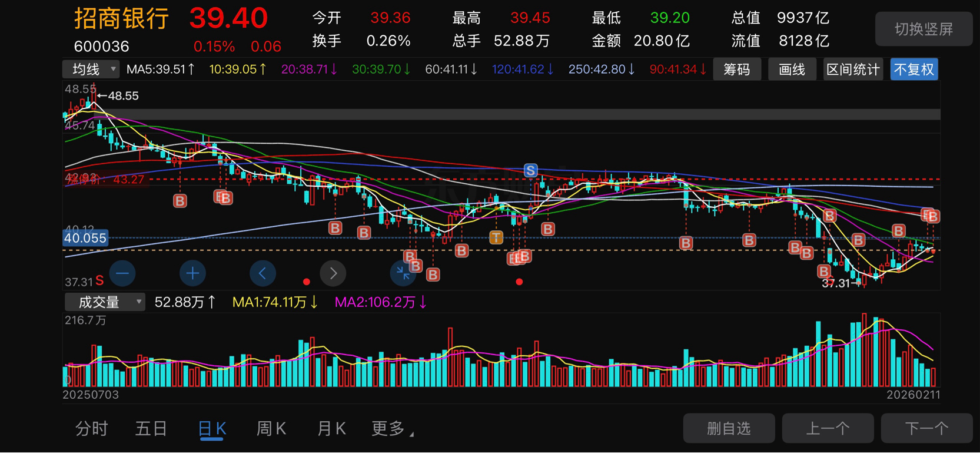The height and width of the screenshot is (453, 980).
Task: Move chart right with forward arrow
Action: pyautogui.click(x=333, y=273)
